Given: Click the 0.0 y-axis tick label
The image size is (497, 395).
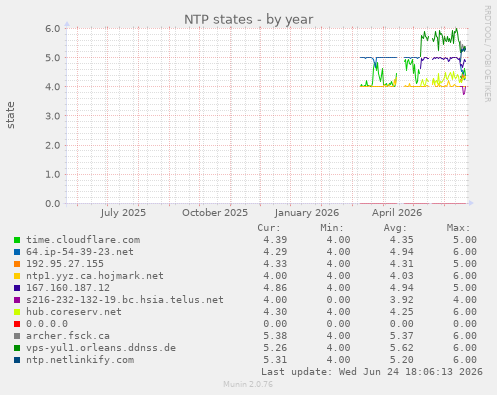Looking at the screenshot, I should click(x=53, y=204).
